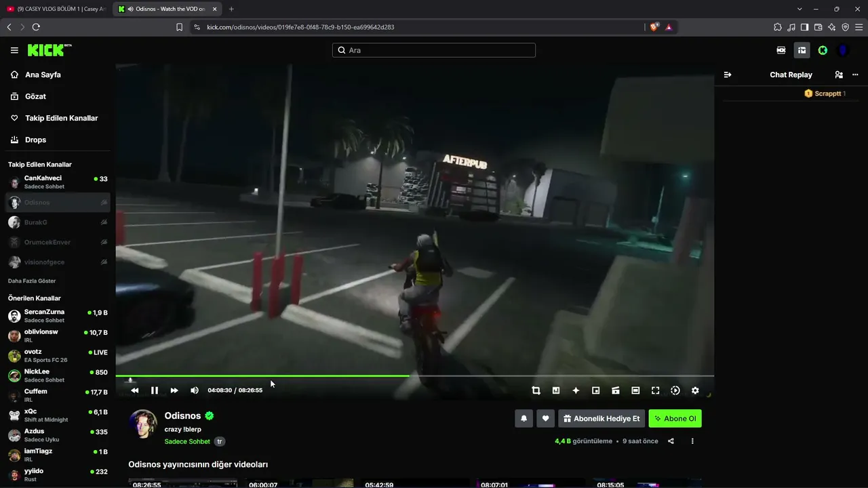The width and height of the screenshot is (868, 488).
Task: Click the KICK logo
Action: coord(50,50)
